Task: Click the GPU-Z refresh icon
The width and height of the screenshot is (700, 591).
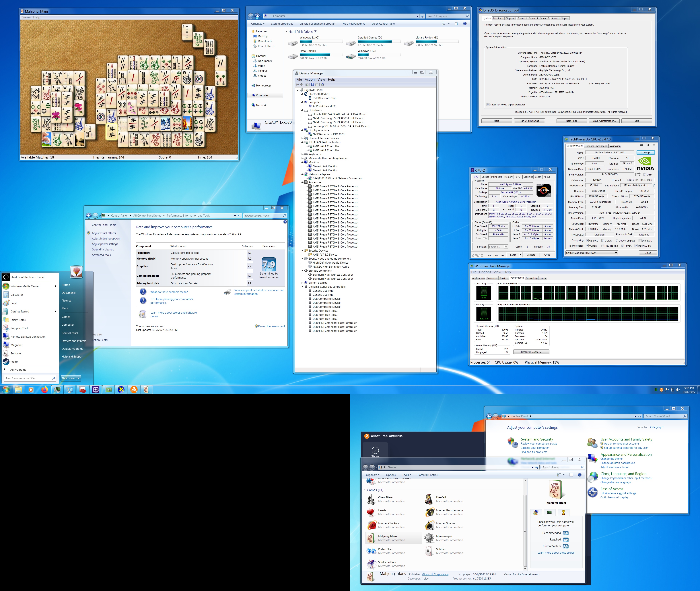Action: [648, 145]
